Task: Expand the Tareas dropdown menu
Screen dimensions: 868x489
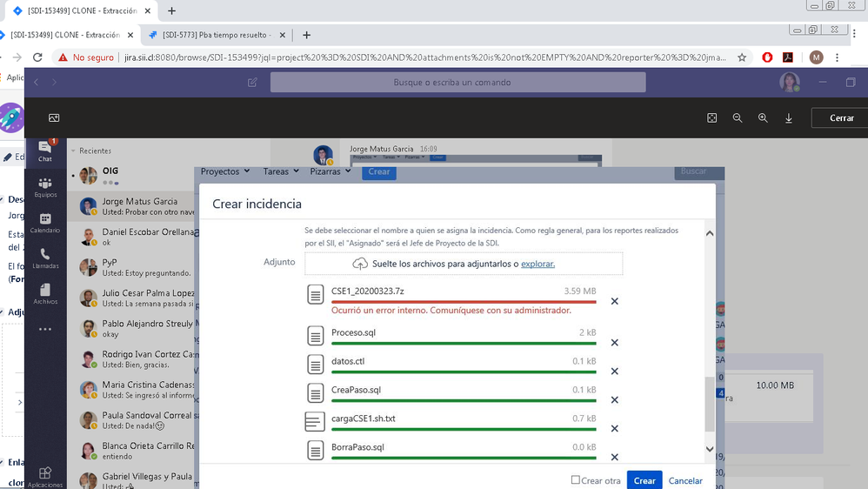Action: click(x=281, y=171)
